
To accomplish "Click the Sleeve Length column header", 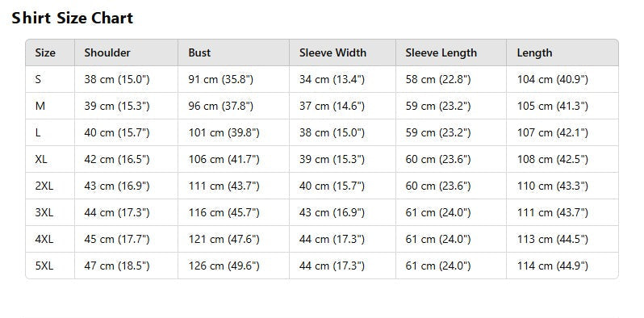I will click(x=441, y=52).
